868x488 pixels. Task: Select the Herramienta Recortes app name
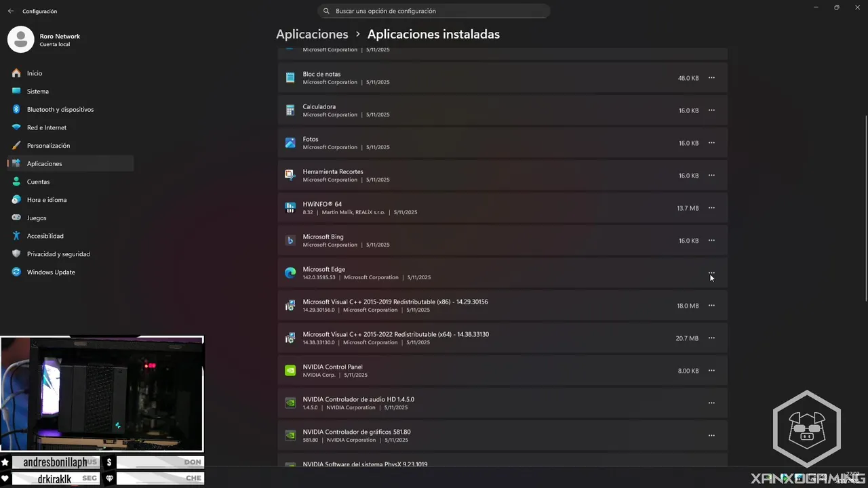pos(333,171)
